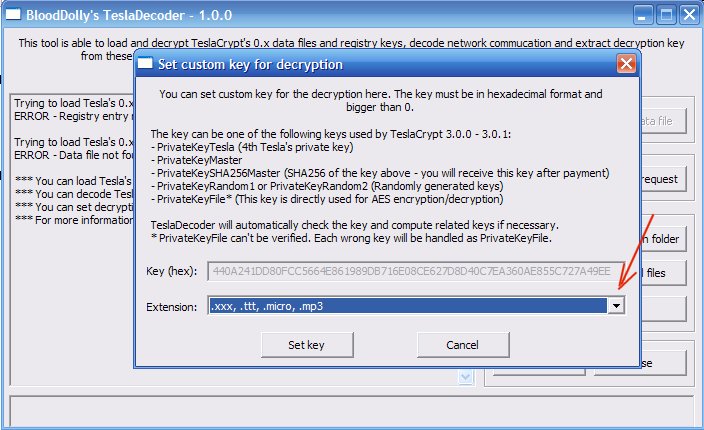The width and height of the screenshot is (704, 430).
Task: Click the TeslaDecoder main window title icon
Action: coord(13,14)
